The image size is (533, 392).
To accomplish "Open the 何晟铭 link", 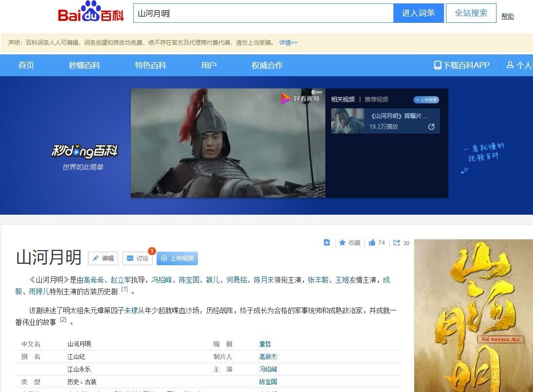I will point(236,280).
